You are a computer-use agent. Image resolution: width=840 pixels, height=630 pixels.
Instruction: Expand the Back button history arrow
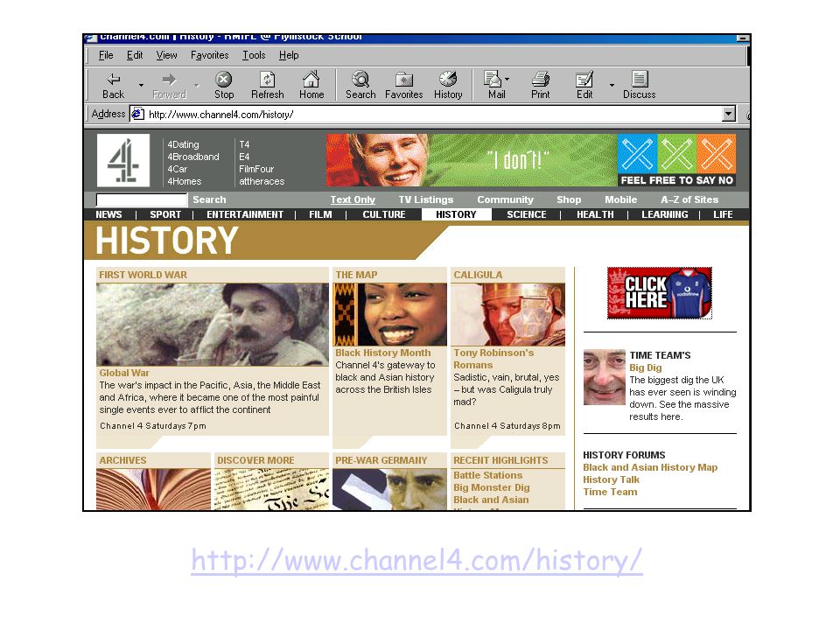141,85
